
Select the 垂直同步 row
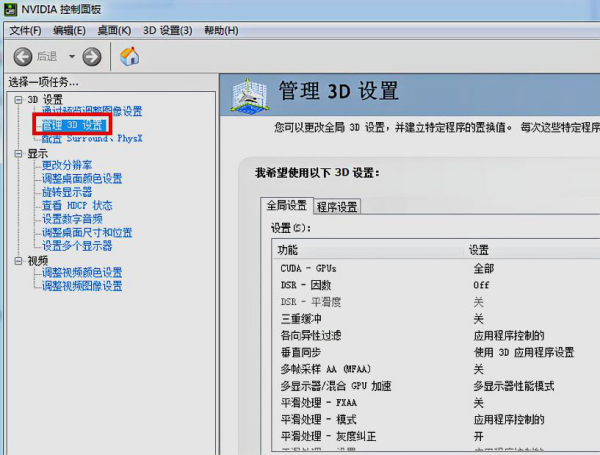[436, 352]
